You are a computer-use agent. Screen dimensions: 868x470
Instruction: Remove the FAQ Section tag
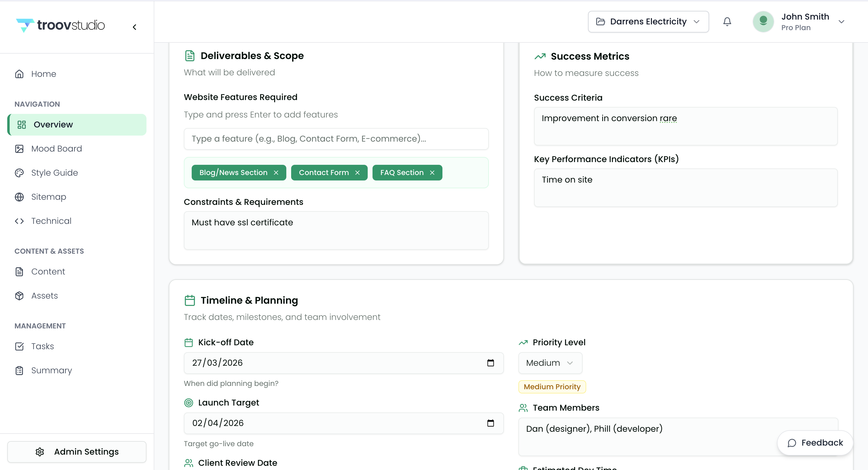click(432, 173)
